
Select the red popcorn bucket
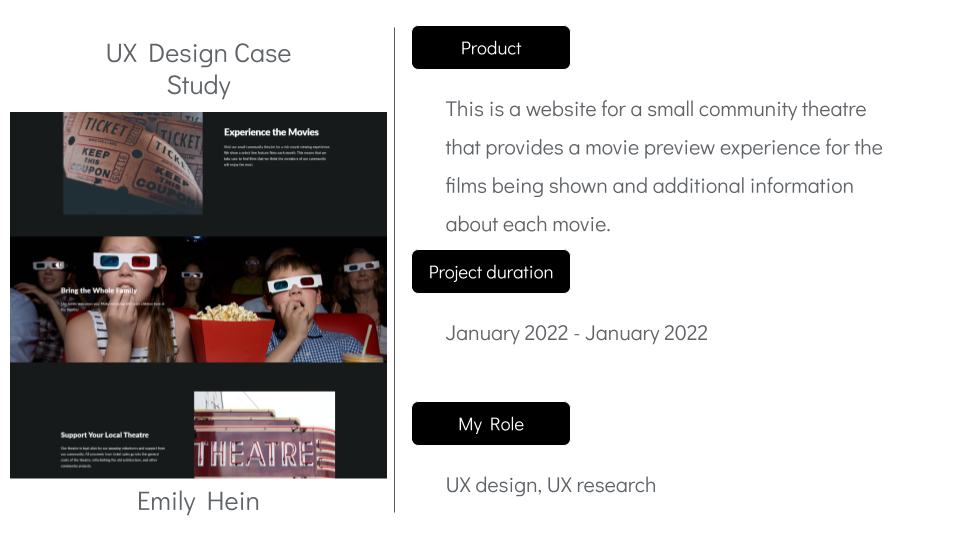pos(232,334)
